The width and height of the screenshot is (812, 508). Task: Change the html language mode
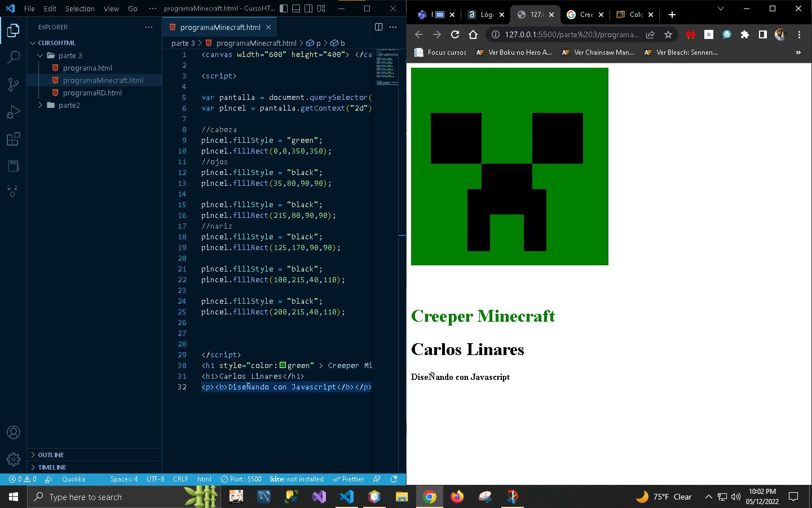(x=204, y=479)
